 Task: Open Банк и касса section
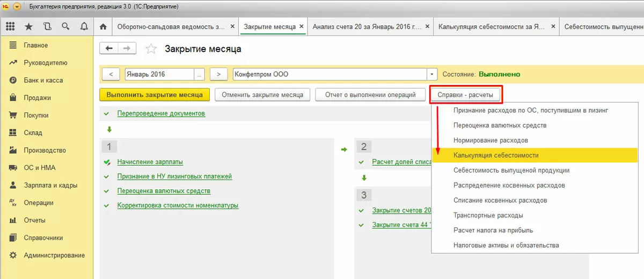[43, 80]
